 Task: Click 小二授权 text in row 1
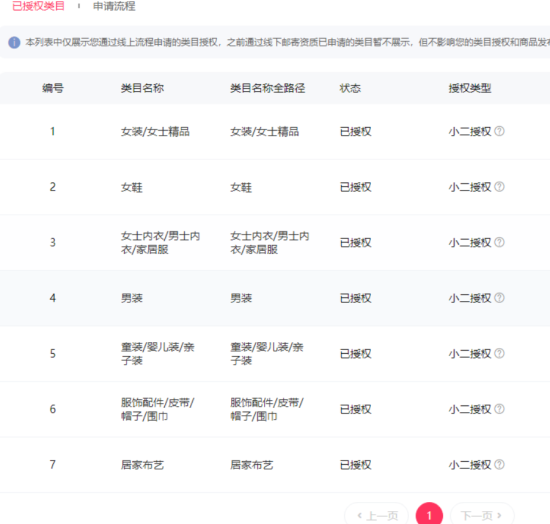pyautogui.click(x=470, y=132)
